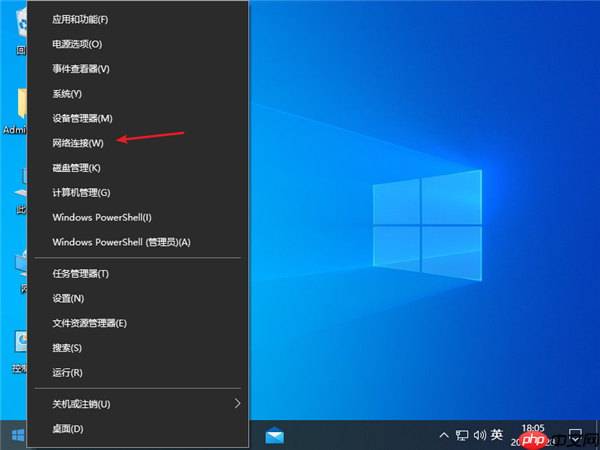Select 计算机管理(G)
This screenshot has width=600, height=450.
point(138,192)
